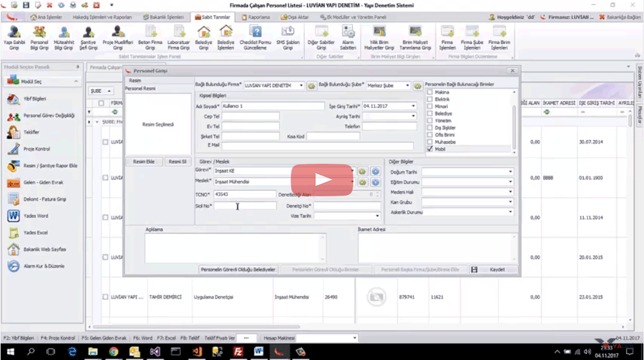Tick the Muhasebe checkbox

[430, 142]
